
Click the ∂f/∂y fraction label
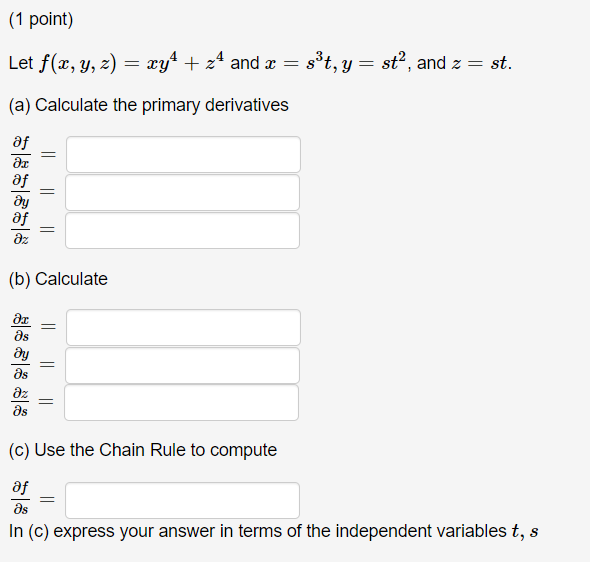(21, 191)
